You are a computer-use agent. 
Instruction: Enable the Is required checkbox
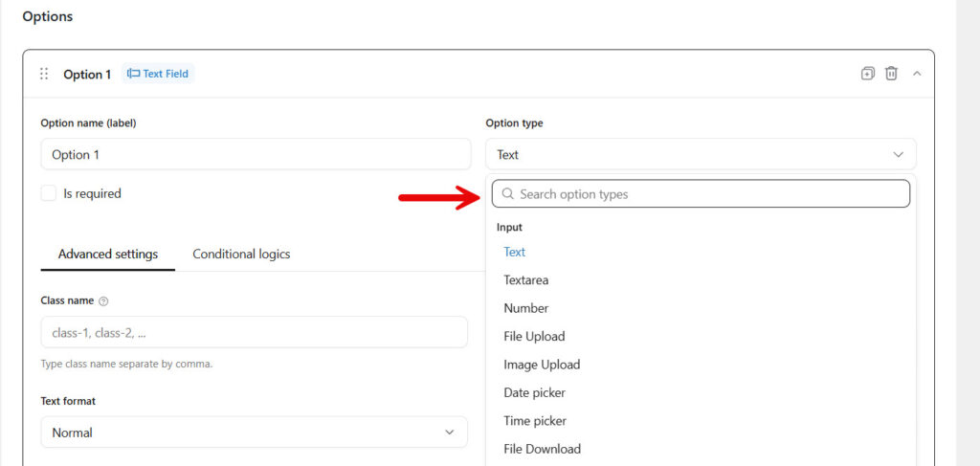49,193
